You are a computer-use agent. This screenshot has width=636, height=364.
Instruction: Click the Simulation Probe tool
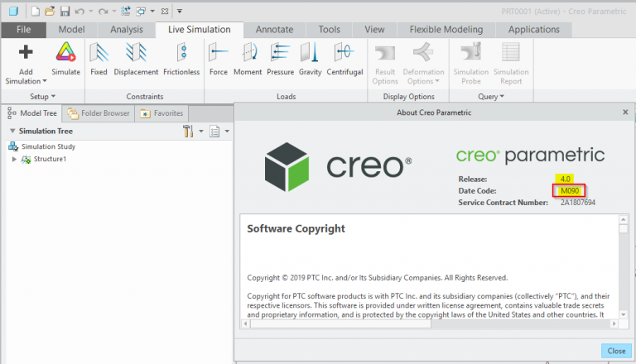[x=471, y=63]
